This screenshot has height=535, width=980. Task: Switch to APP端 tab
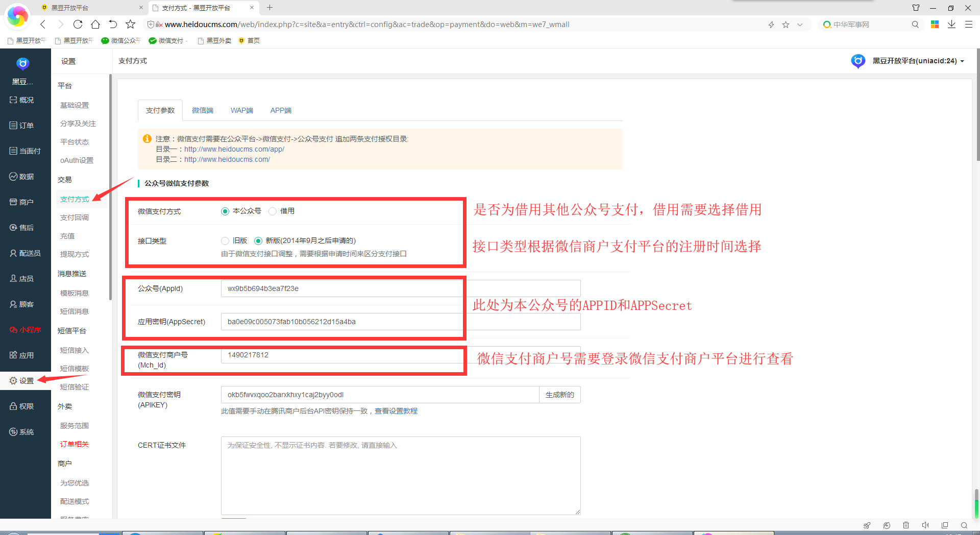[281, 110]
